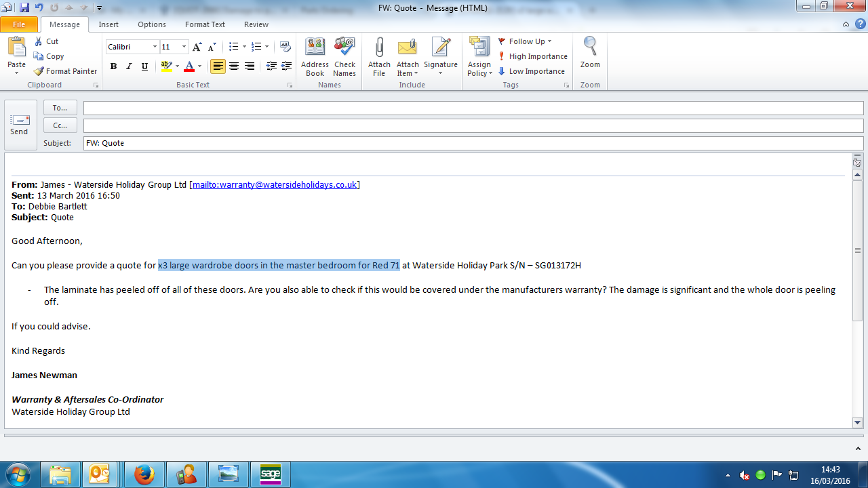Screen dimensions: 868x488
Task: Open Firefox from the taskbar
Action: 144,474
